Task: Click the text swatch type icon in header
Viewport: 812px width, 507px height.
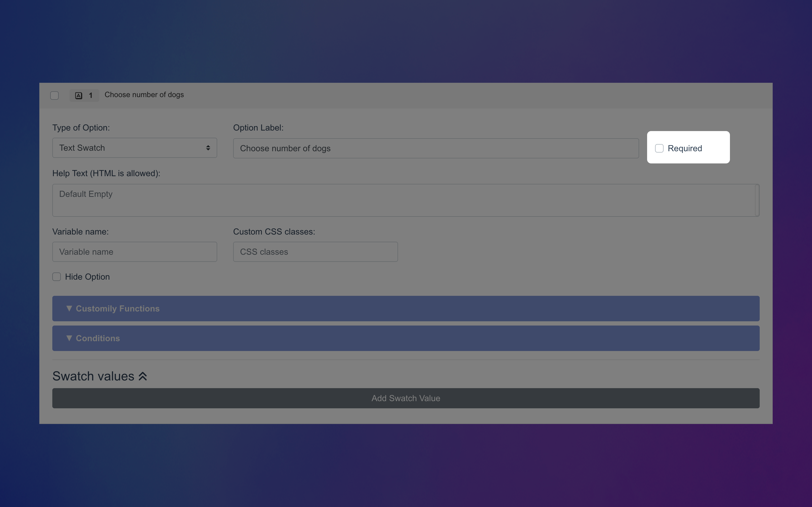Action: tap(79, 96)
